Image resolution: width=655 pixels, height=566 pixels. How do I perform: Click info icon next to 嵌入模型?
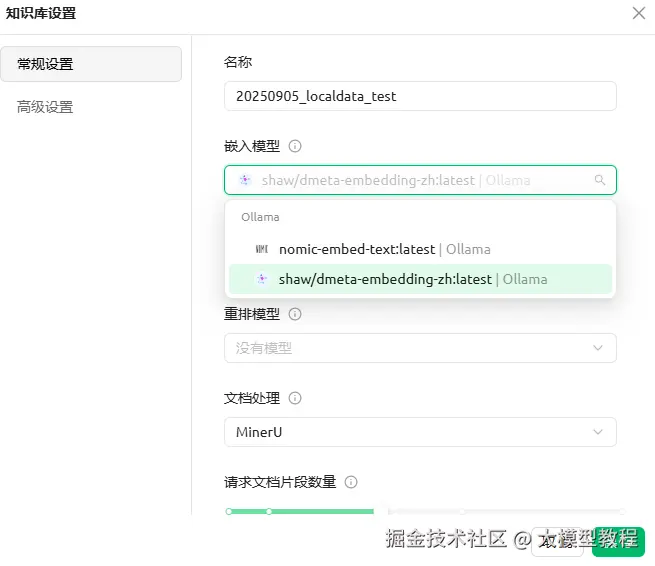coord(295,146)
